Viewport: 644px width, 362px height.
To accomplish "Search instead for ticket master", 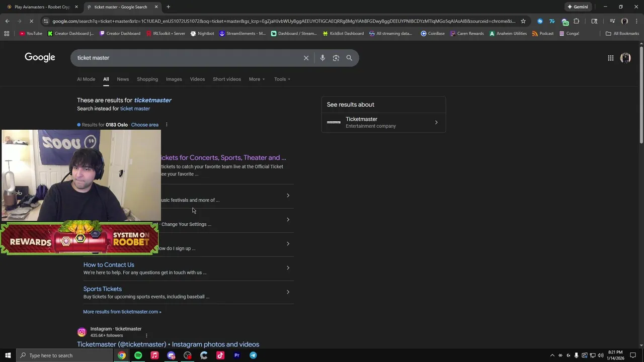I will pos(135,109).
